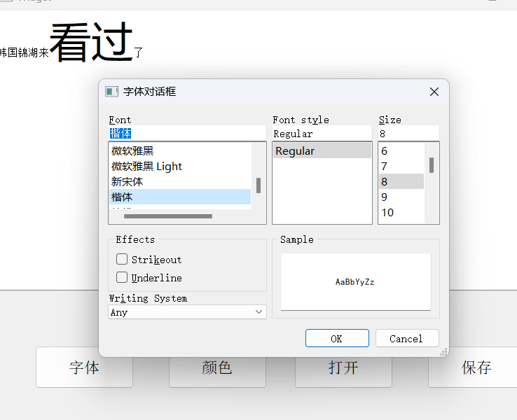Select 微软雅黑 Light font
Viewport: 517px width, 420px height.
146,166
